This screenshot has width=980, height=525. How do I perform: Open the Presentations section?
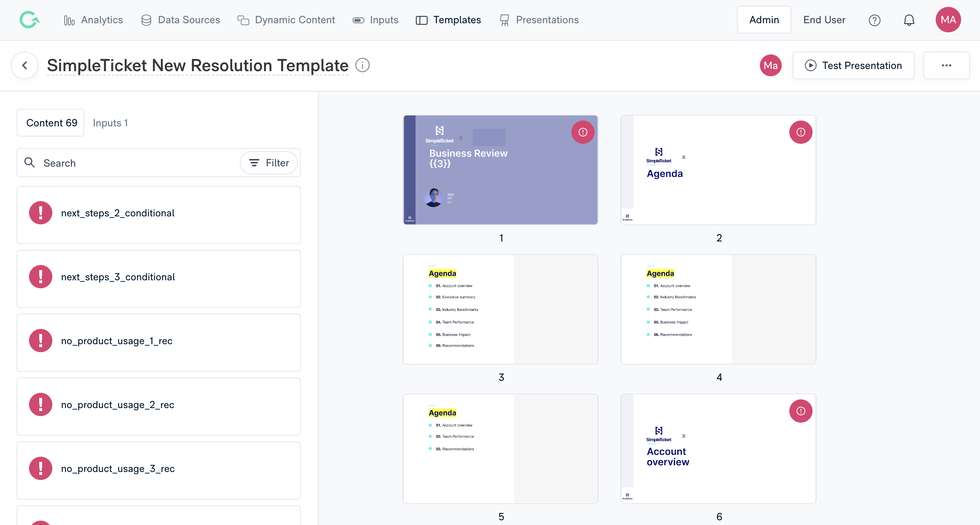click(x=539, y=20)
